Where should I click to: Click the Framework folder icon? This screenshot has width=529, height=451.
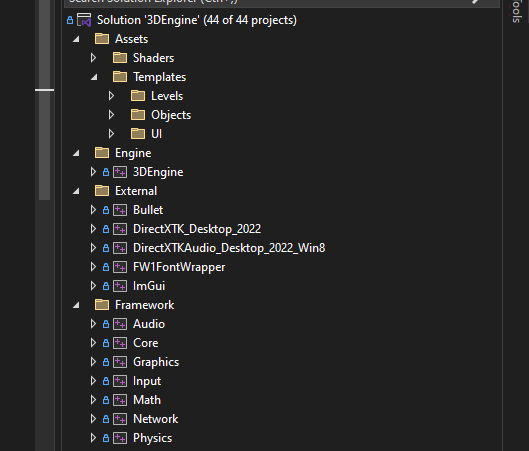tap(102, 305)
